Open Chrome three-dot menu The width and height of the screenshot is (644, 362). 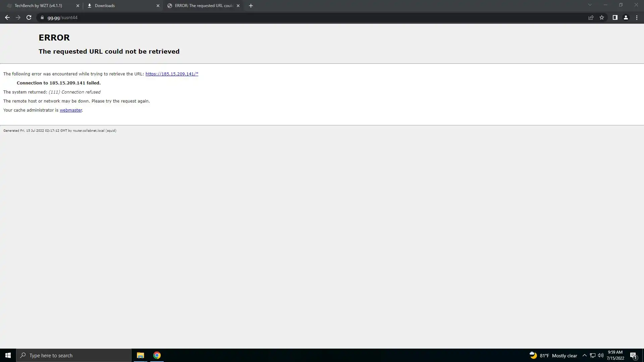637,17
